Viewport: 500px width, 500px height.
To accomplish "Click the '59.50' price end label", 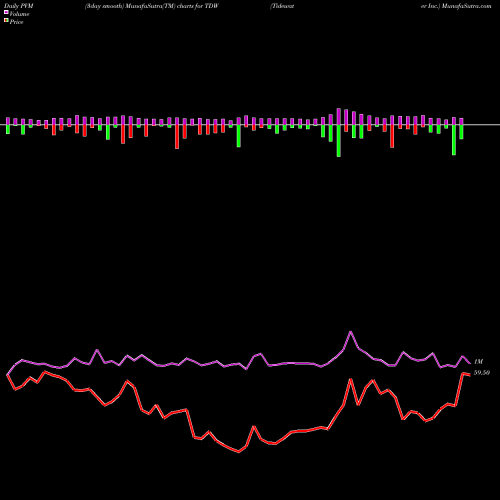I will (482, 373).
